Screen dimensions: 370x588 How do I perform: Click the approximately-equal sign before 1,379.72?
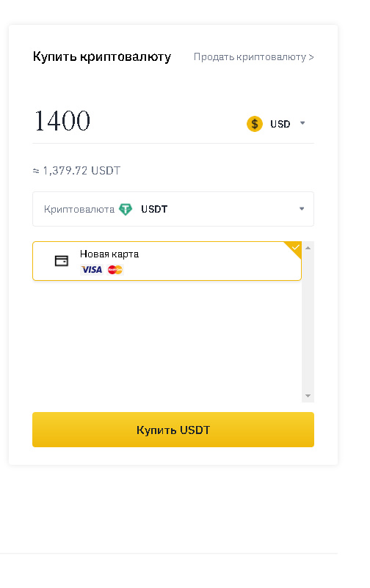[36, 171]
